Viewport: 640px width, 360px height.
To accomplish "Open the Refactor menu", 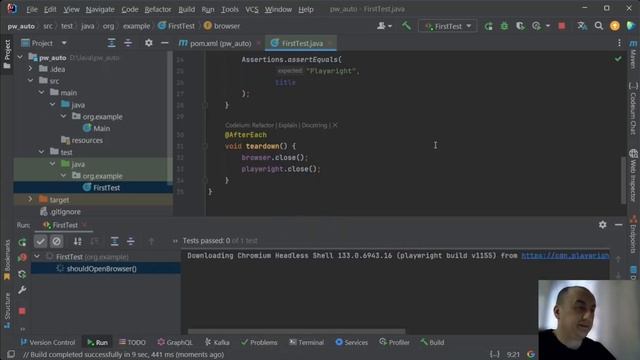I will tap(158, 9).
